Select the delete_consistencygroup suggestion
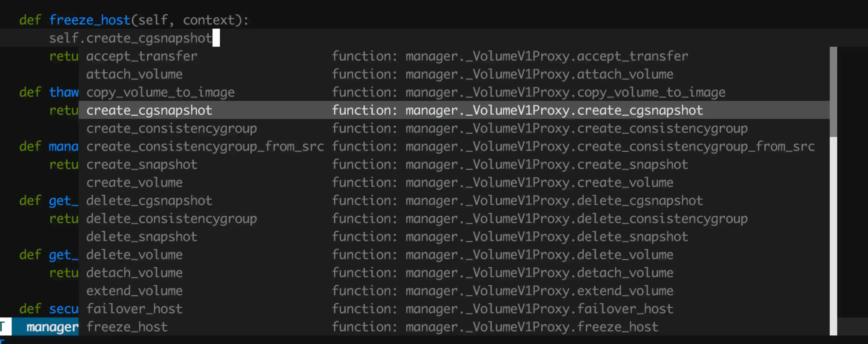Image resolution: width=868 pixels, height=344 pixels. click(x=172, y=219)
